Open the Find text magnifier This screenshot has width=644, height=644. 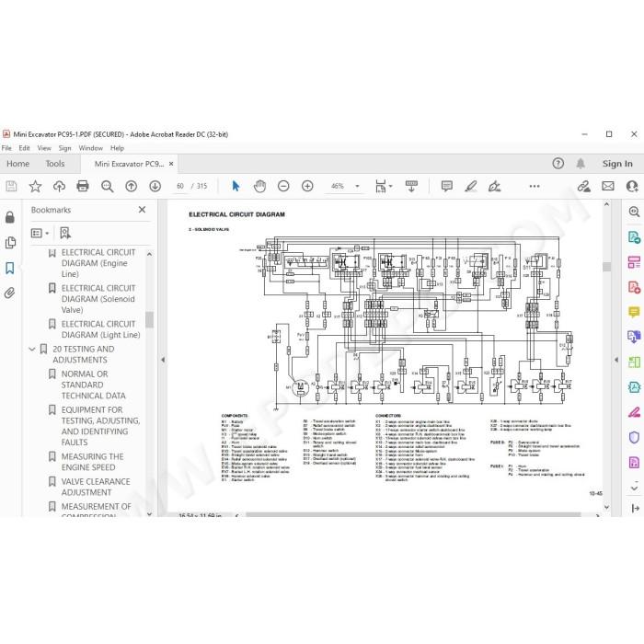pyautogui.click(x=108, y=187)
